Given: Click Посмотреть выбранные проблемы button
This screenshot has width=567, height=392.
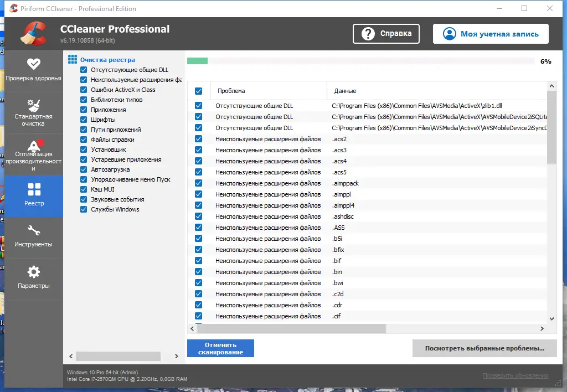Looking at the screenshot, I should pyautogui.click(x=484, y=348).
